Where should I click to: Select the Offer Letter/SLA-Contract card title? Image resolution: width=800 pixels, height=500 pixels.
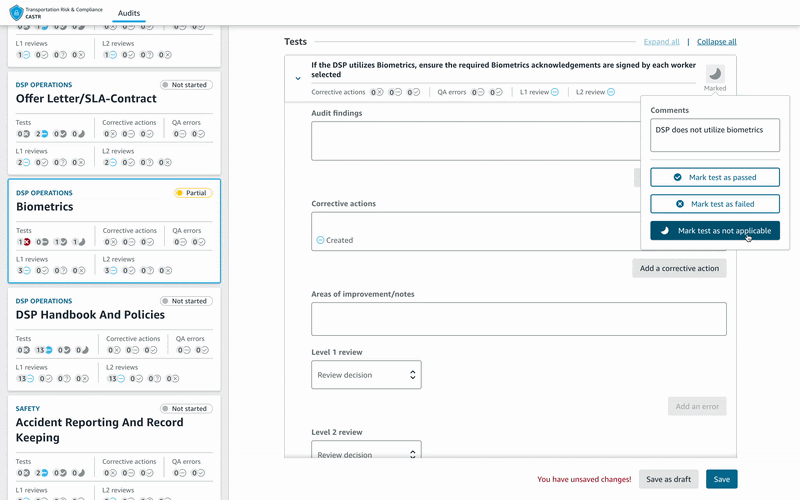(86, 99)
